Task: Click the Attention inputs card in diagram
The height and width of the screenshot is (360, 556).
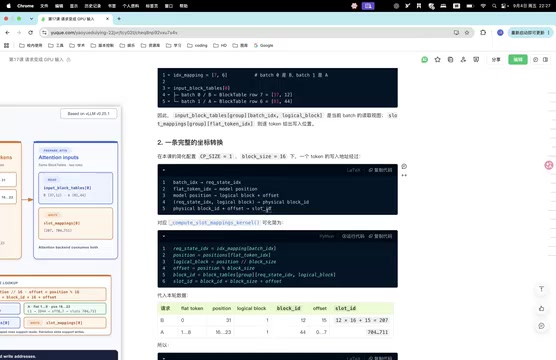Action: pos(76,200)
